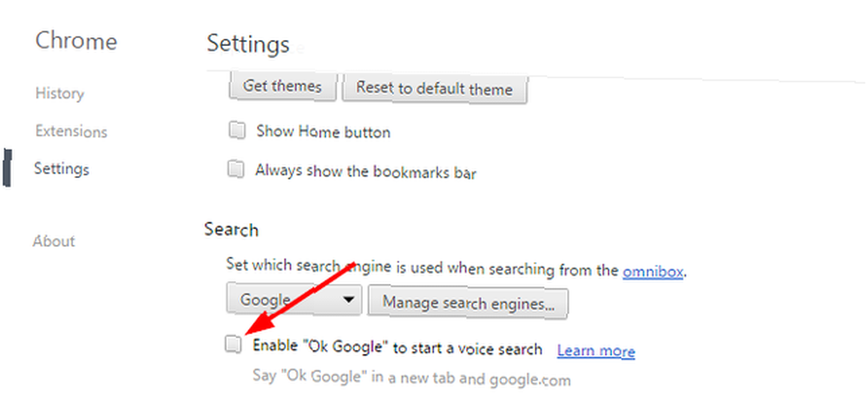This screenshot has height=408, width=868.
Task: Open the Google search engine dropdown
Action: [x=294, y=300]
